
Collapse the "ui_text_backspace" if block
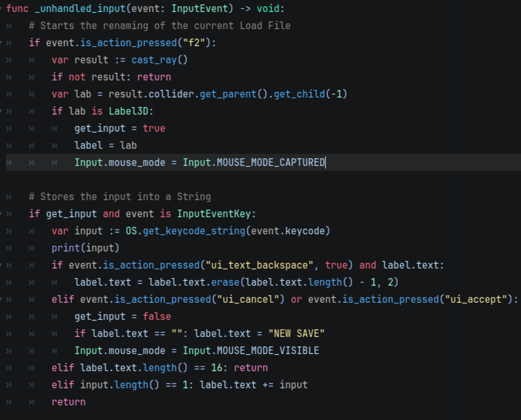pos(3,265)
